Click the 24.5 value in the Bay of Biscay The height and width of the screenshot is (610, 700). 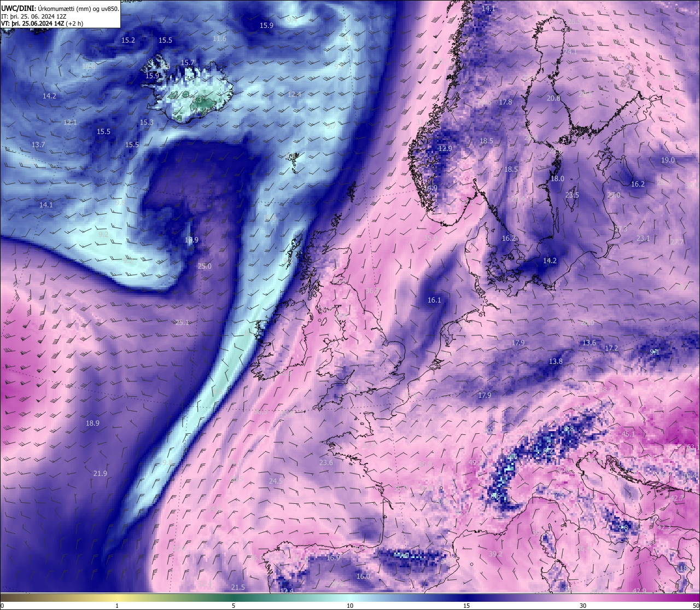click(x=276, y=481)
